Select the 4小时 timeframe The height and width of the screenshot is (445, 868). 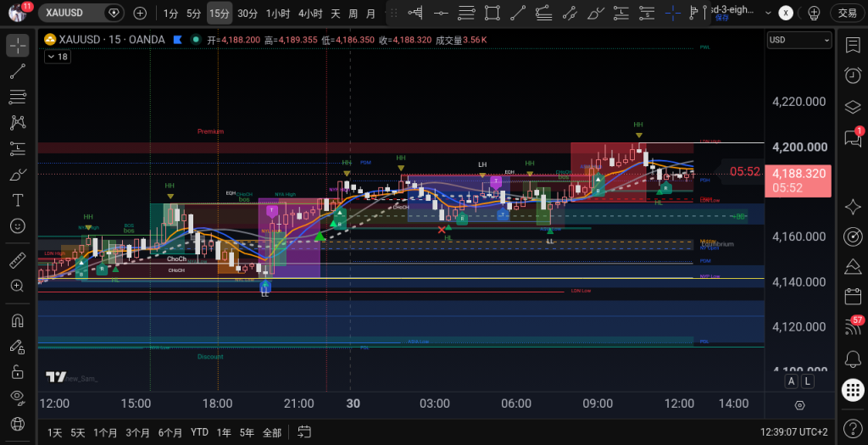coord(310,14)
